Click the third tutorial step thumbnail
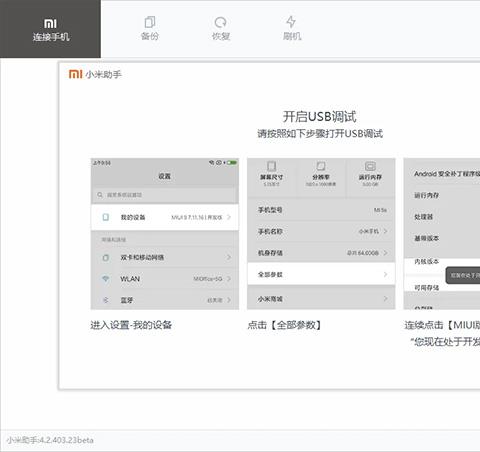This screenshot has height=452, width=480. 442,234
